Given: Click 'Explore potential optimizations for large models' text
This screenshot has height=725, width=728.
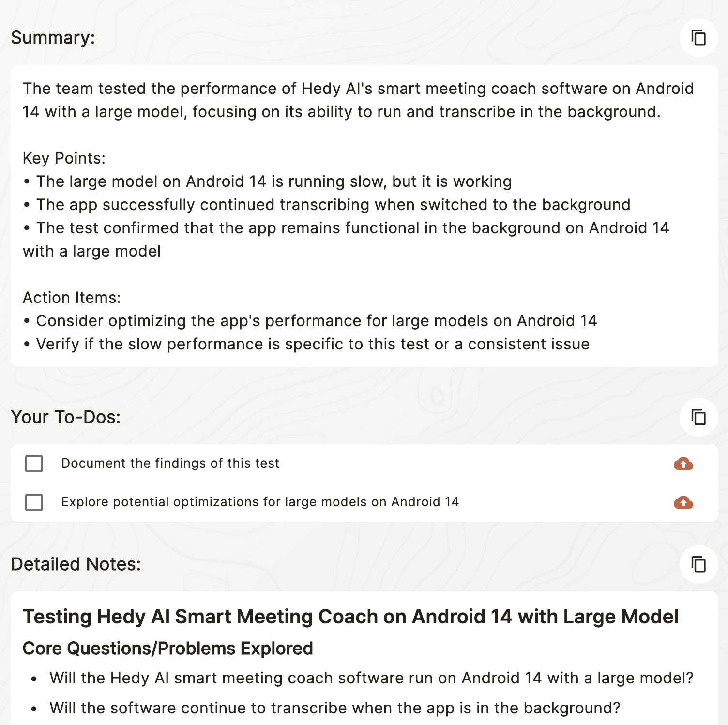Looking at the screenshot, I should pyautogui.click(x=260, y=502).
